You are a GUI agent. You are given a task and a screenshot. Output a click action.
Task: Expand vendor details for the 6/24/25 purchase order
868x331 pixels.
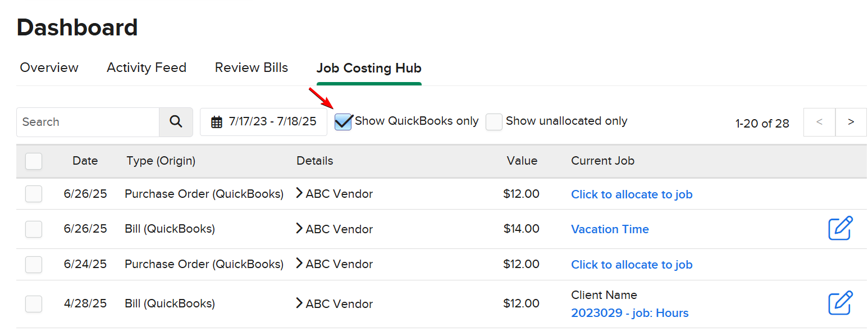click(x=299, y=264)
